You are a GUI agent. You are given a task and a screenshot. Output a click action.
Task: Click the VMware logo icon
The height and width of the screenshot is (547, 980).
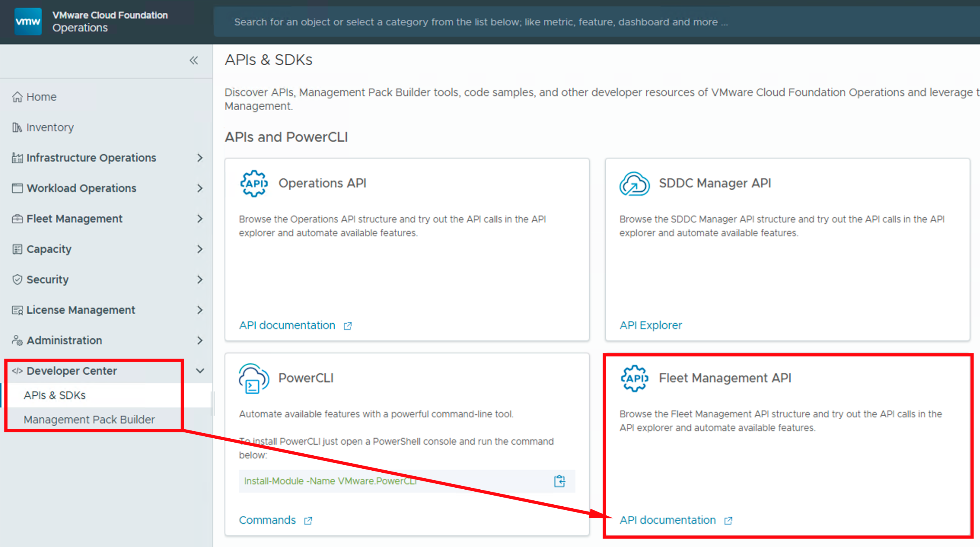pos(28,21)
